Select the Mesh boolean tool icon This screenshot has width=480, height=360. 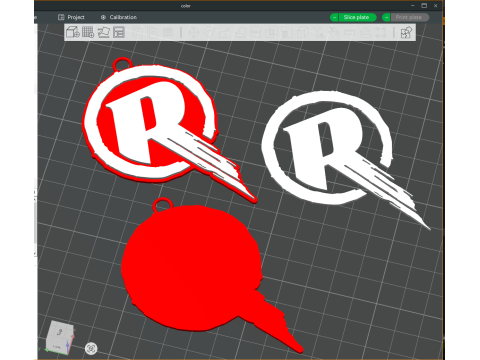(x=271, y=32)
